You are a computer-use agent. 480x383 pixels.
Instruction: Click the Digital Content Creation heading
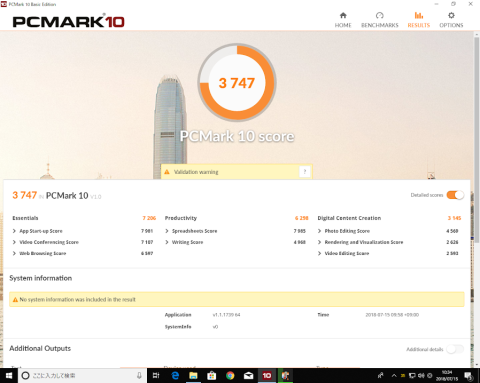[349, 218]
